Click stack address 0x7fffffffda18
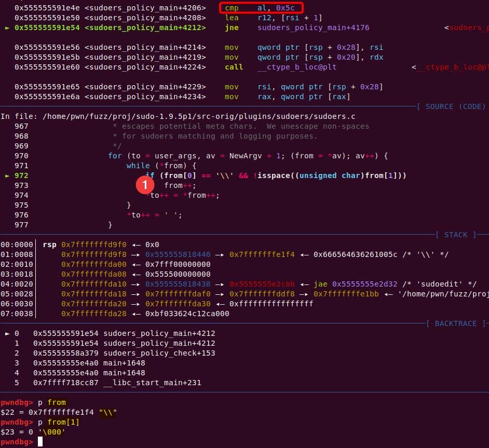This screenshot has height=448, width=489. coord(93,294)
